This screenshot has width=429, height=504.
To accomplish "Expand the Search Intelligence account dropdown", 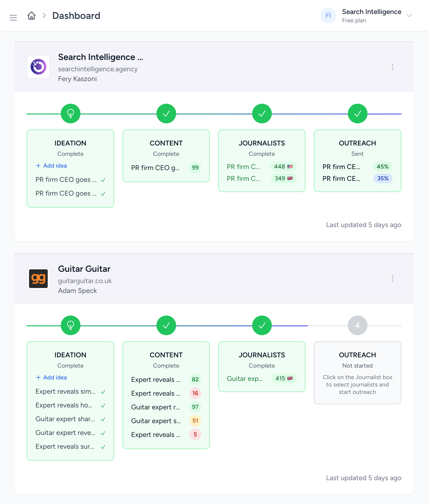I will coord(409,16).
